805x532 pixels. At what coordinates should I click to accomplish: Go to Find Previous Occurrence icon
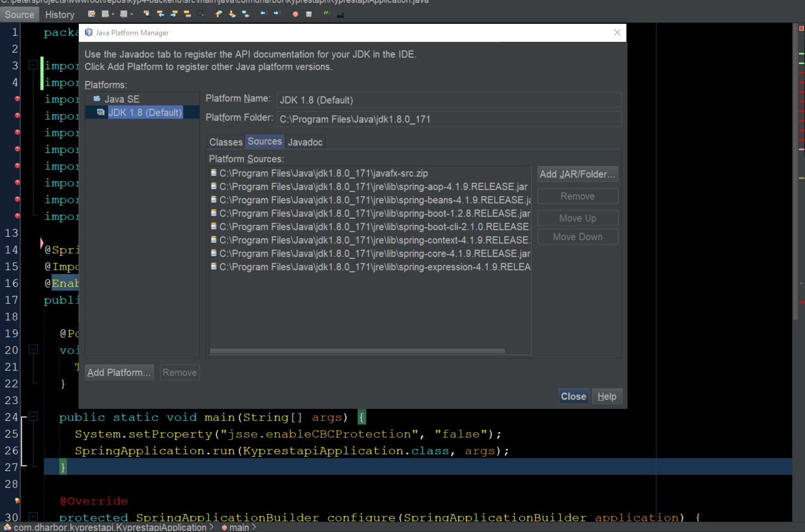coord(161,14)
